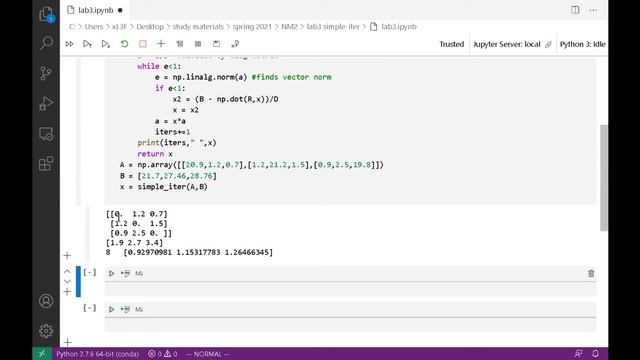Open the Extensions view
Viewport: 640px width, 360px height.
click(x=46, y=164)
